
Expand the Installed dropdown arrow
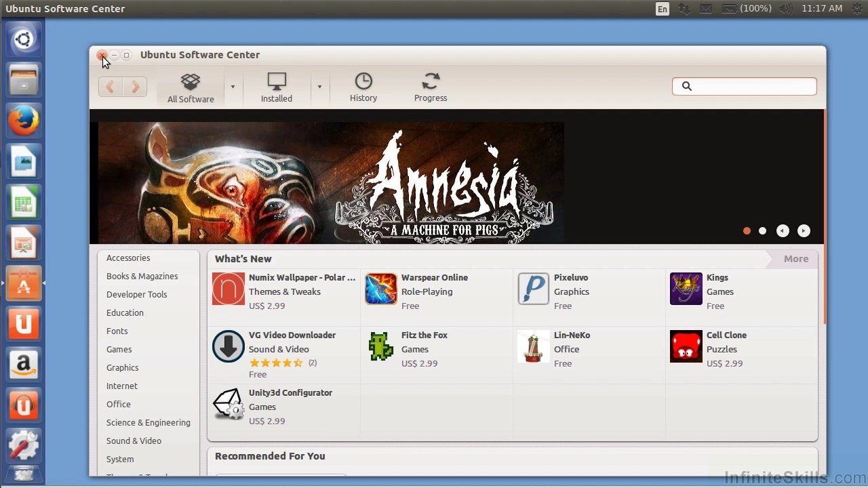point(319,87)
